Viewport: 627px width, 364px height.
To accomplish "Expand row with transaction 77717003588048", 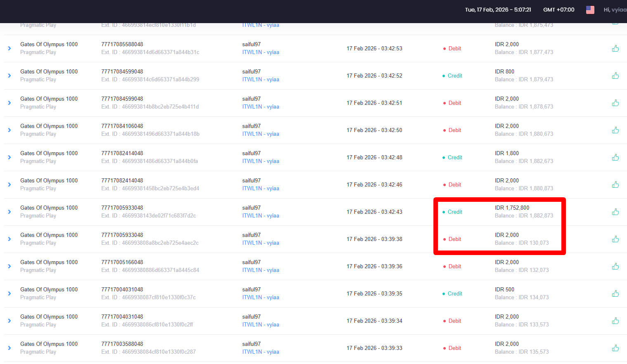I will coord(9,348).
